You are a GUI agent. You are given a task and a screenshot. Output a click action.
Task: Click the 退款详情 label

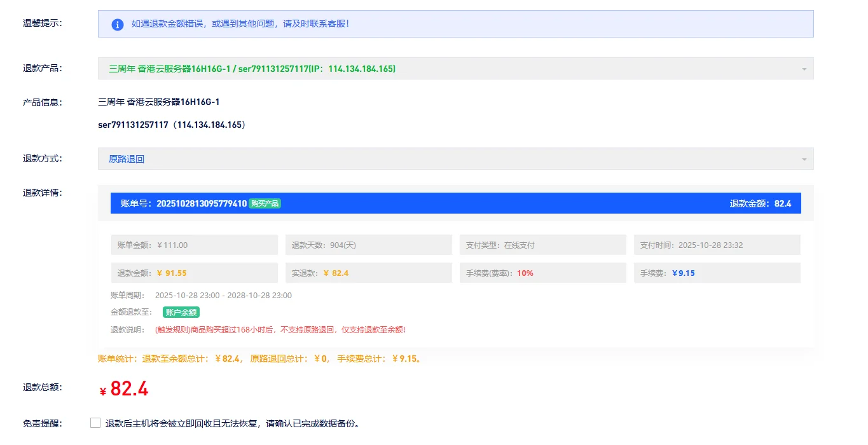click(x=42, y=193)
